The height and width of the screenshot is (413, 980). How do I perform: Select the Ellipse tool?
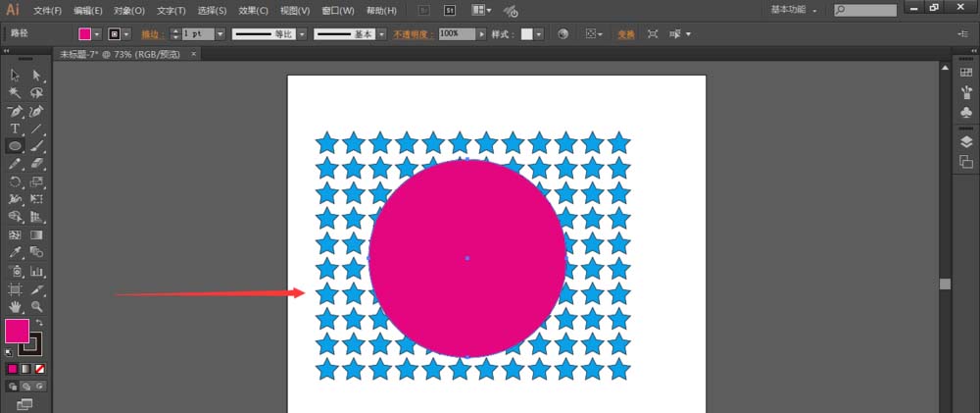coord(16,146)
